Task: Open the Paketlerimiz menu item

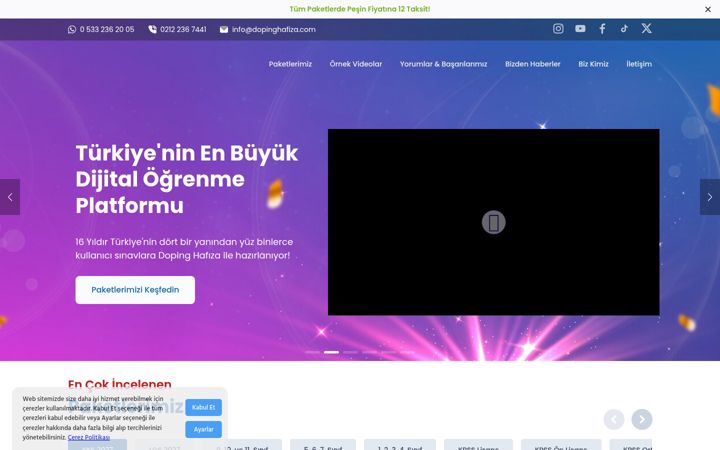Action: coord(290,64)
